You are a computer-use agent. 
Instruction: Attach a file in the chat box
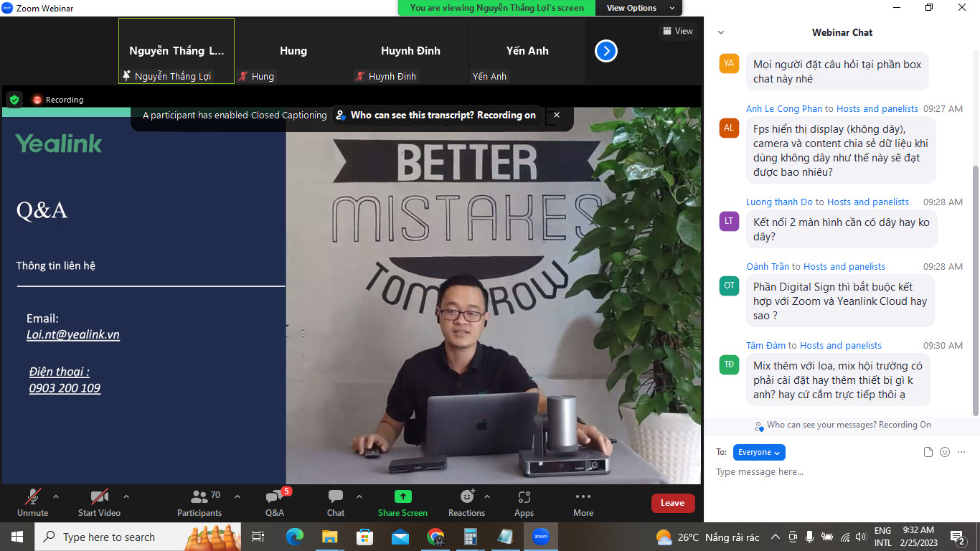tap(928, 452)
